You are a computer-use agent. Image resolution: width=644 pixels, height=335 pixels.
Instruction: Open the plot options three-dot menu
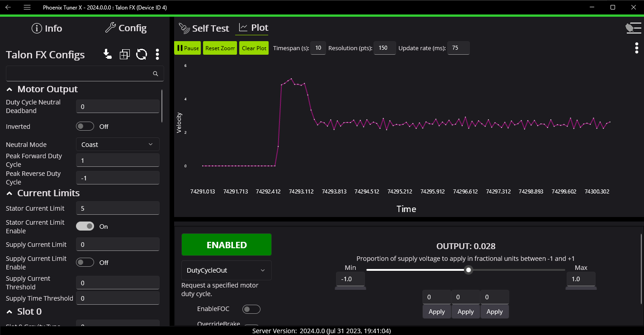(637, 48)
